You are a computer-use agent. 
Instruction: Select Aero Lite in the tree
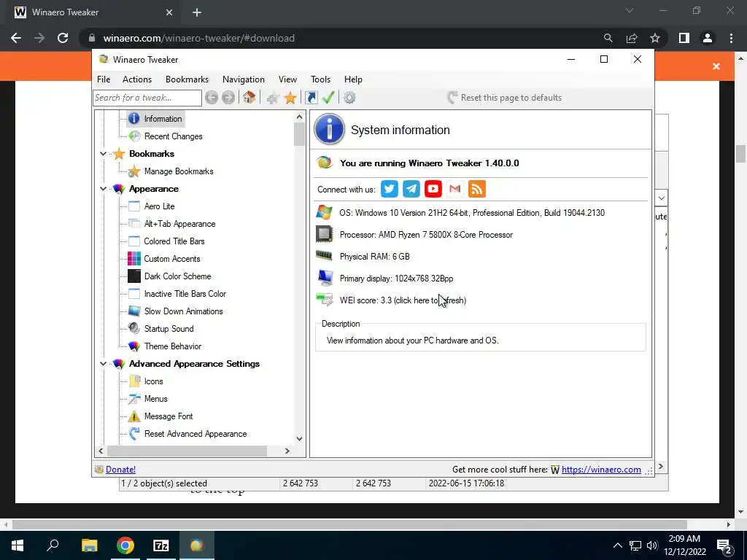pos(160,206)
